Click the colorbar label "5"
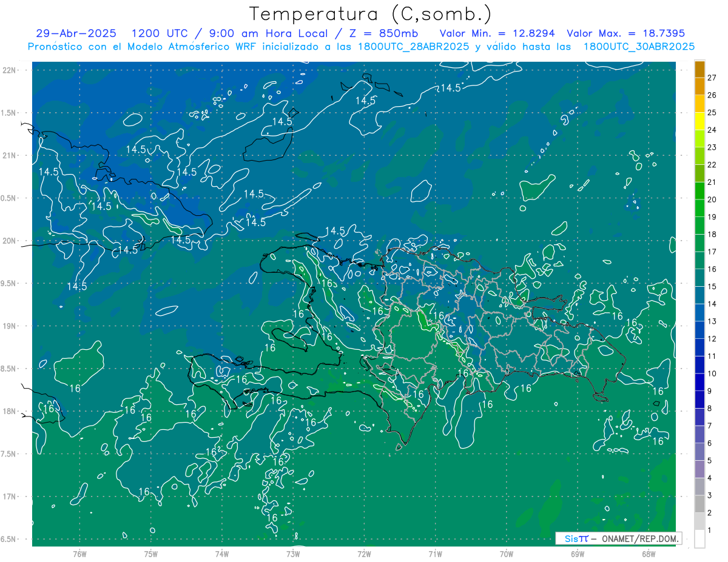 click(710, 461)
